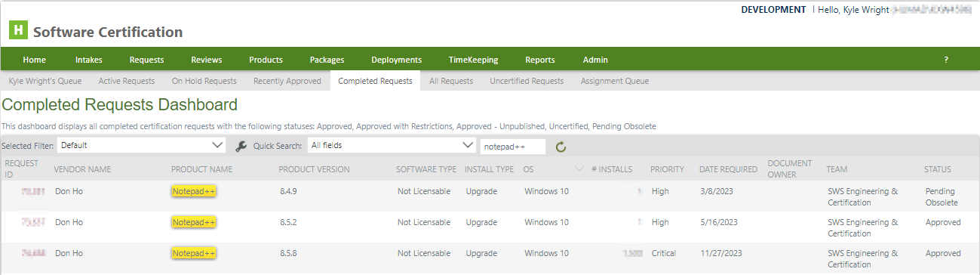Click the Critical priority cell

[663, 253]
